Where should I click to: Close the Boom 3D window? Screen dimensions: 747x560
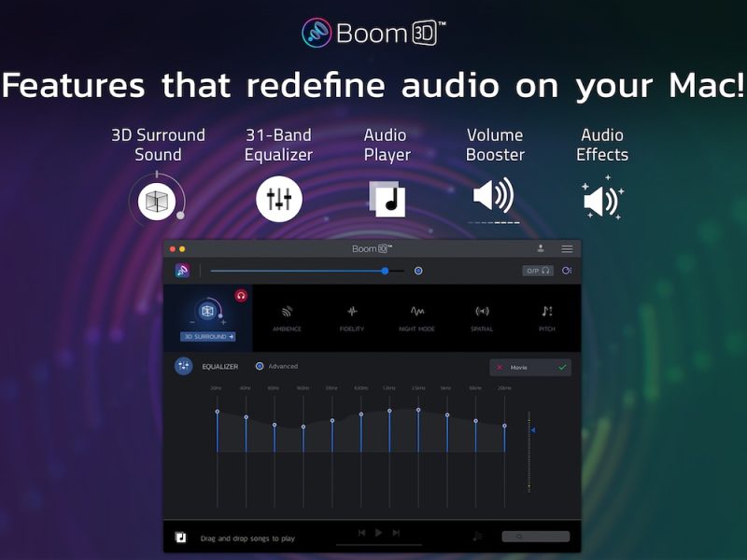[x=173, y=249]
